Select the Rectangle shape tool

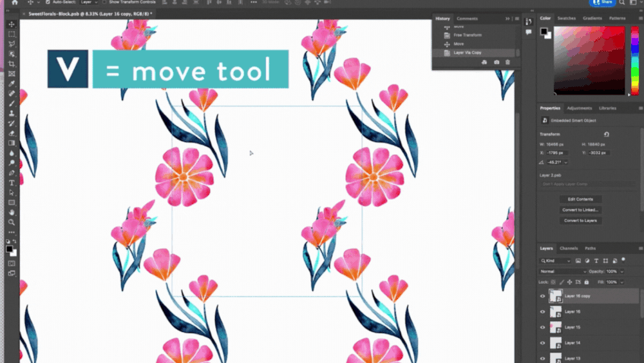[x=12, y=202]
